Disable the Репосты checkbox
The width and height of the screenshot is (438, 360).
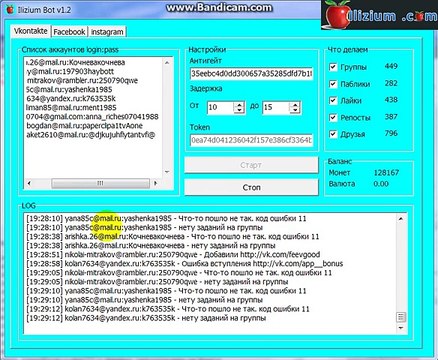point(333,117)
